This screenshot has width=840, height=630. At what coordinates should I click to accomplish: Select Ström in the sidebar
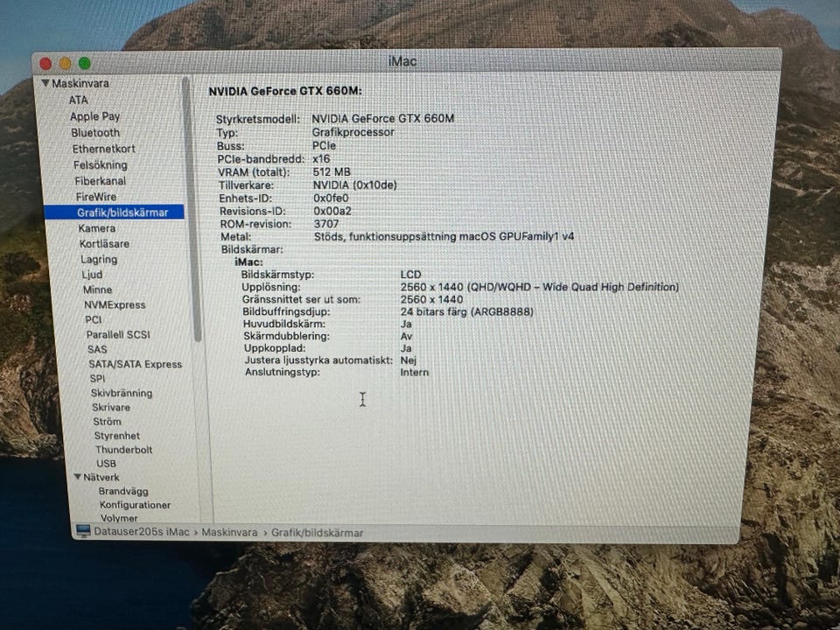tap(107, 422)
